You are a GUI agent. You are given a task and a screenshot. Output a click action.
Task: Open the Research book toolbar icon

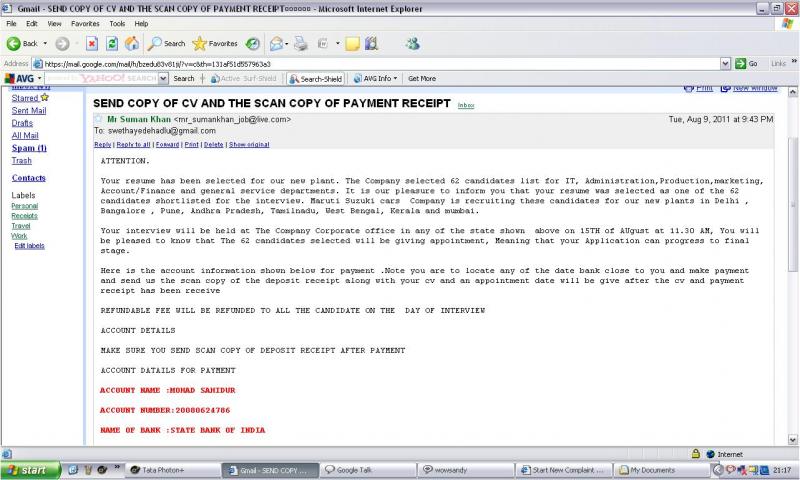pos(371,44)
